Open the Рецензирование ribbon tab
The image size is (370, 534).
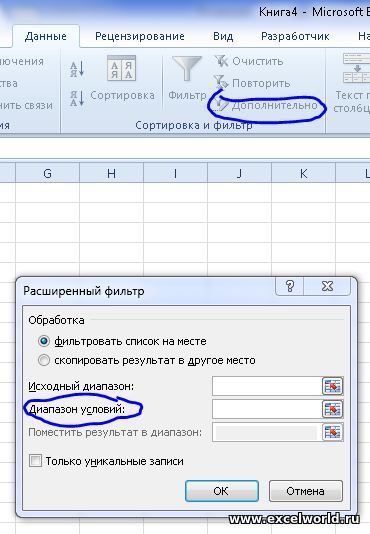point(140,36)
